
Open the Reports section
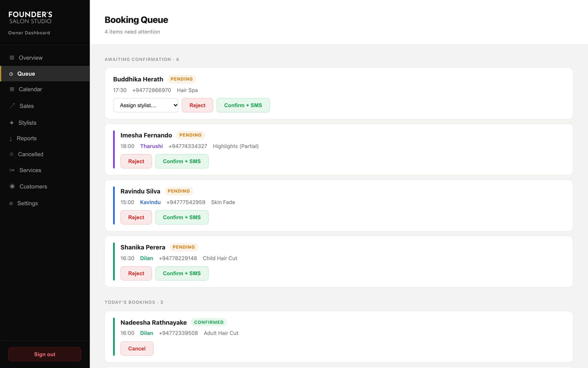click(45, 138)
